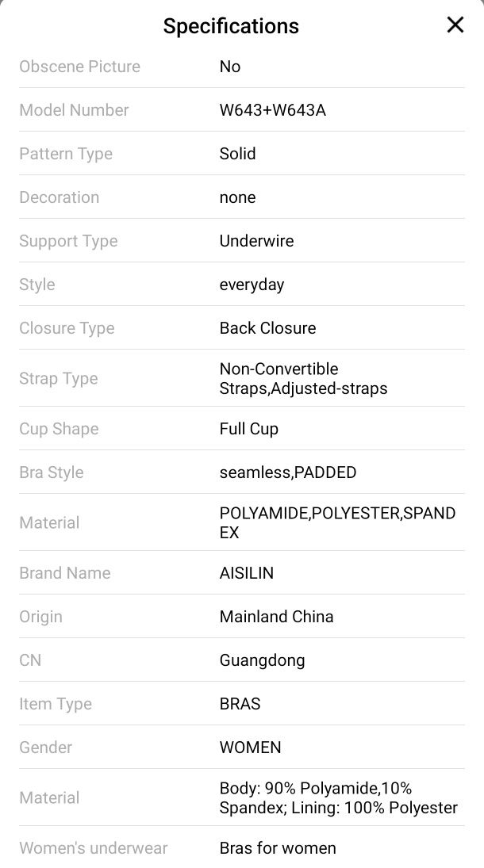Tap the Closure Type row label

pos(67,327)
